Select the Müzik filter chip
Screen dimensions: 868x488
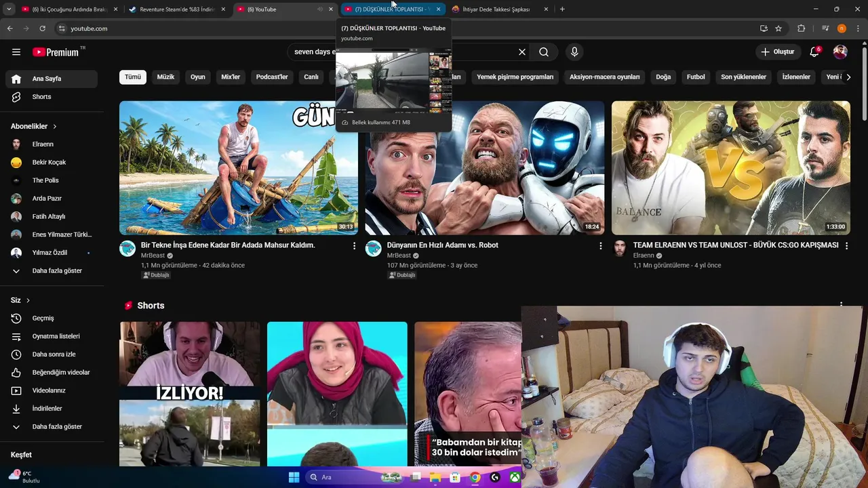[x=165, y=77]
